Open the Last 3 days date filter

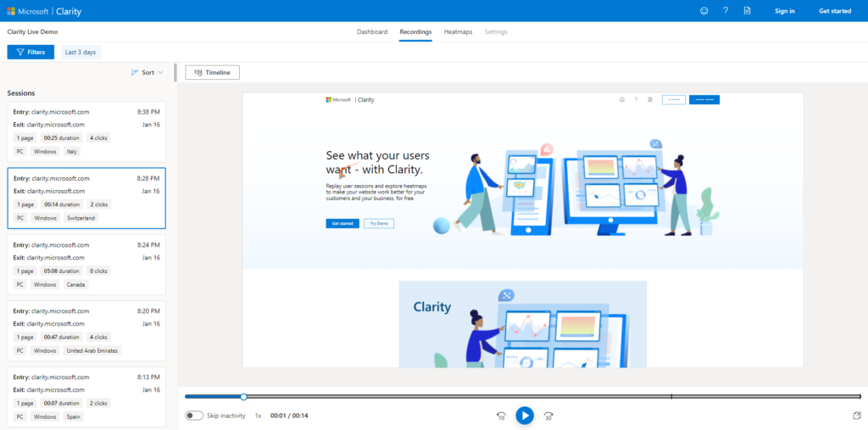(x=81, y=52)
